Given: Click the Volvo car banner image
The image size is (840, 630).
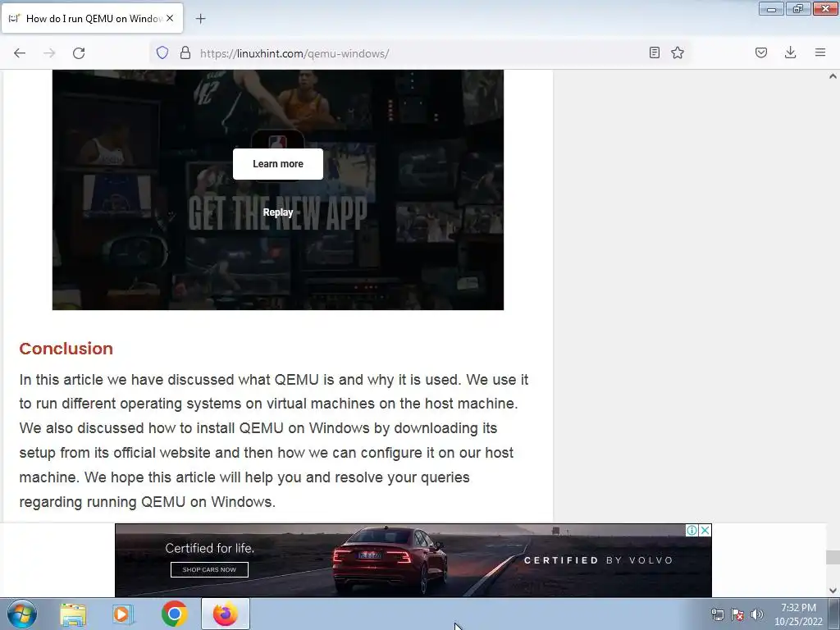Looking at the screenshot, I should pyautogui.click(x=413, y=559).
